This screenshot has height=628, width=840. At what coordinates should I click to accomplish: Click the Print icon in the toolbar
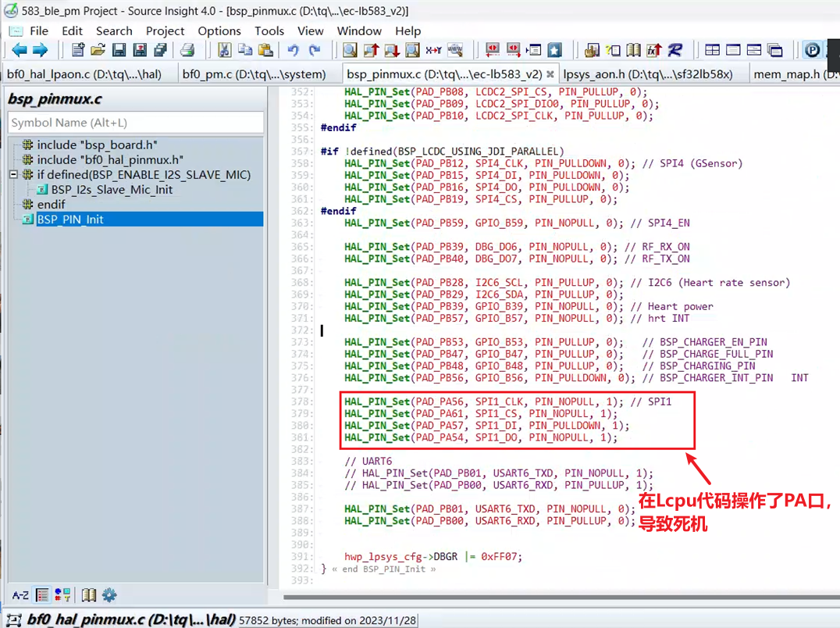187,51
